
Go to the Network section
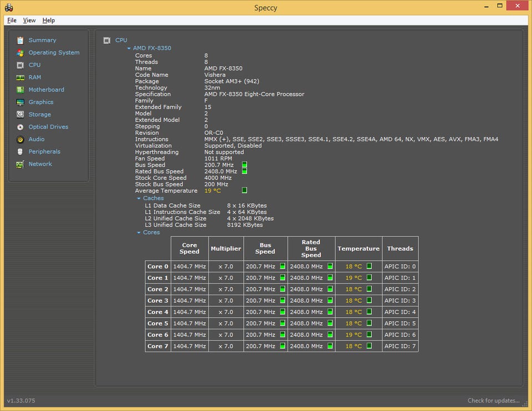click(x=40, y=164)
